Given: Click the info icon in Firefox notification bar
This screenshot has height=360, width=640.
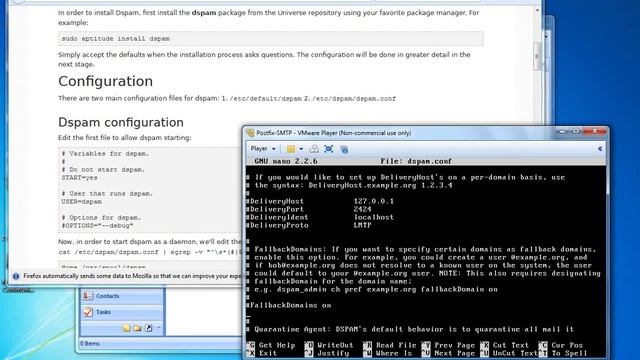Looking at the screenshot, I should [16, 276].
